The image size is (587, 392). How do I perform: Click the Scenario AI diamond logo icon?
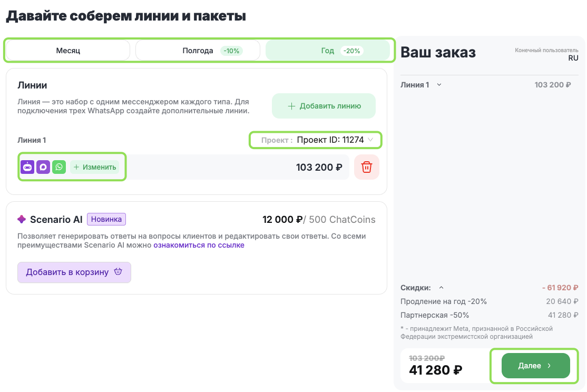click(x=22, y=219)
